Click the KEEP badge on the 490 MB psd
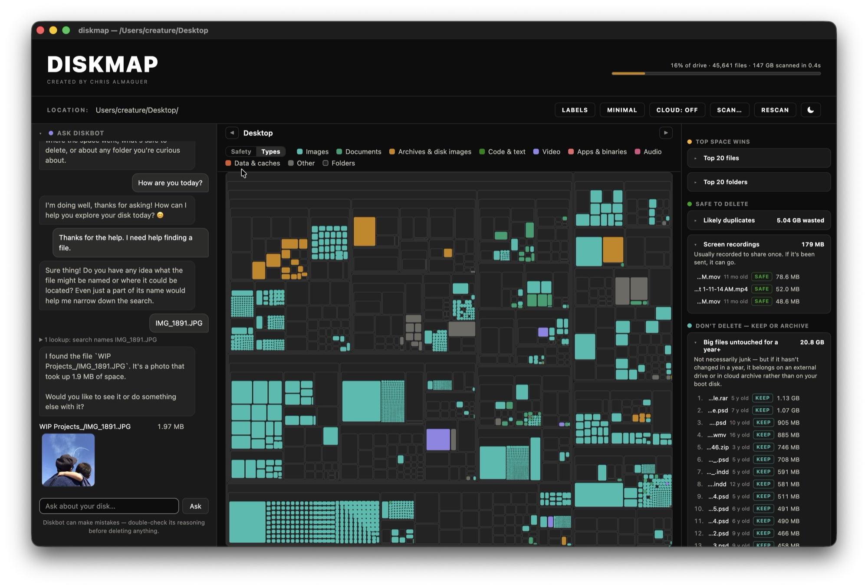The width and height of the screenshot is (868, 588). click(763, 521)
